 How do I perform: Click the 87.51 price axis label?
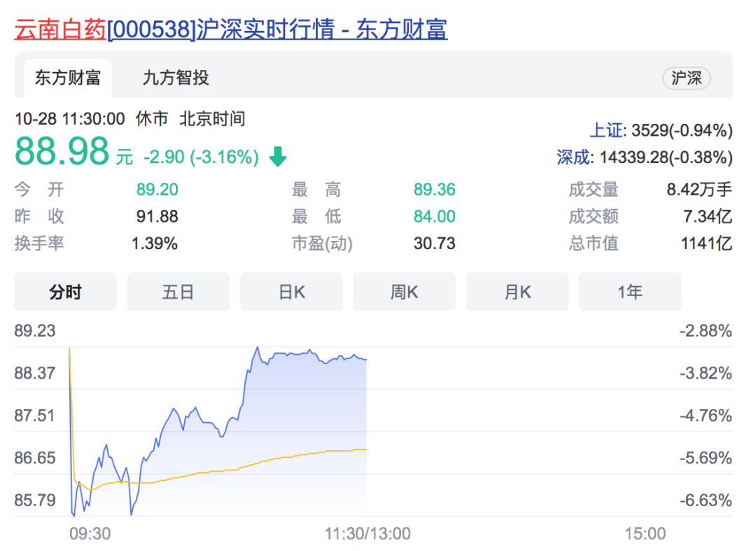(35, 416)
